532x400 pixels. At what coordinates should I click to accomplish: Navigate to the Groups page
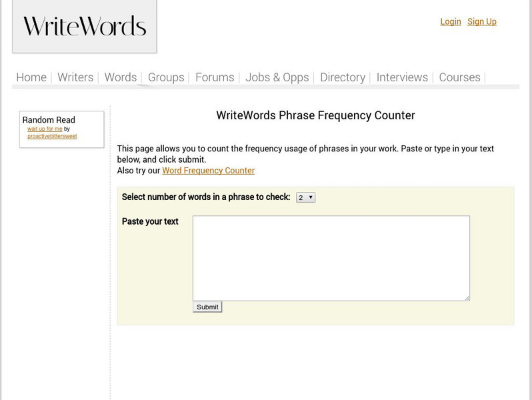point(166,77)
